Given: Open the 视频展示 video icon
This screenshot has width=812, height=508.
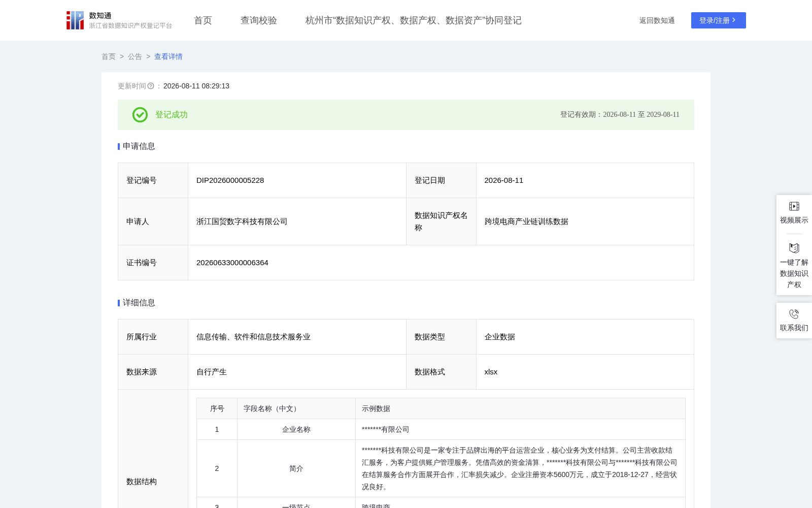Looking at the screenshot, I should click(x=794, y=206).
